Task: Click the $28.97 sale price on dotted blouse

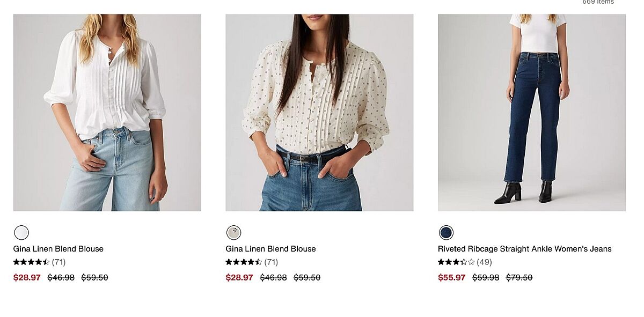Action: [239, 278]
